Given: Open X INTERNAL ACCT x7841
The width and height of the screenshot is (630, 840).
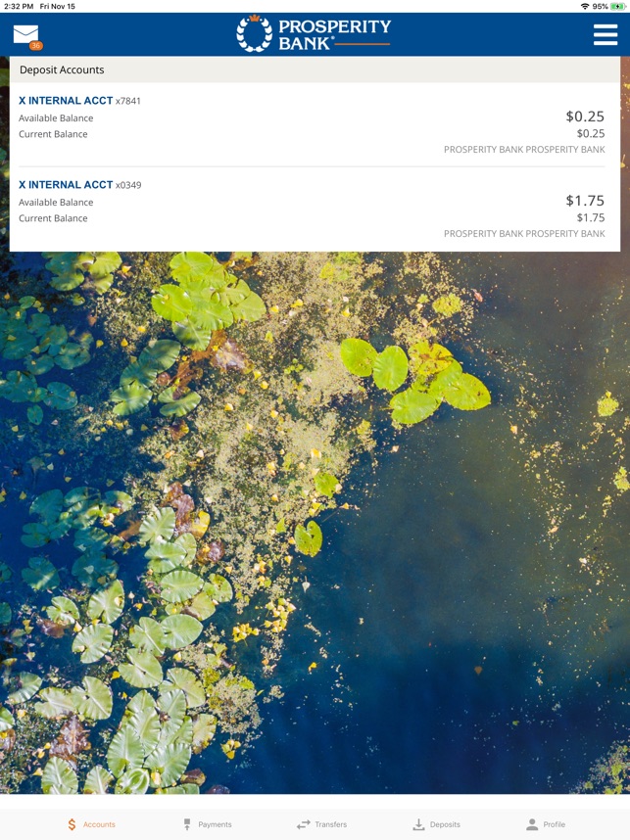Looking at the screenshot, I should [x=315, y=124].
